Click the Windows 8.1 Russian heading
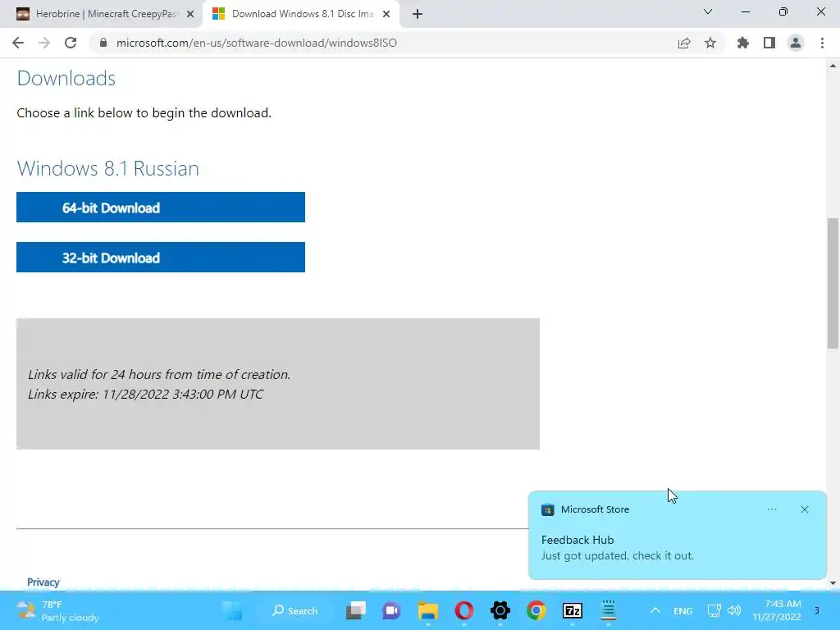 point(107,168)
